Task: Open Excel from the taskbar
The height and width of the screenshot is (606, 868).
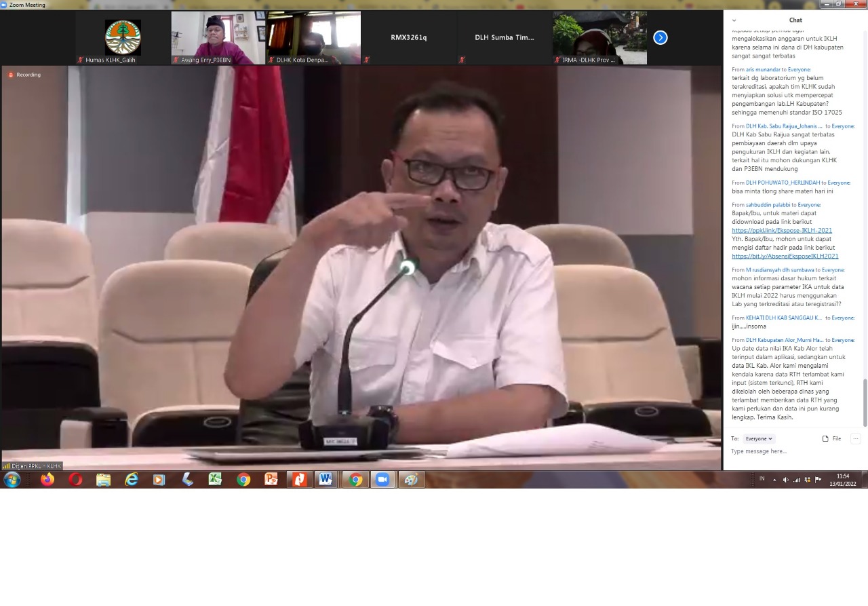Action: (x=215, y=480)
